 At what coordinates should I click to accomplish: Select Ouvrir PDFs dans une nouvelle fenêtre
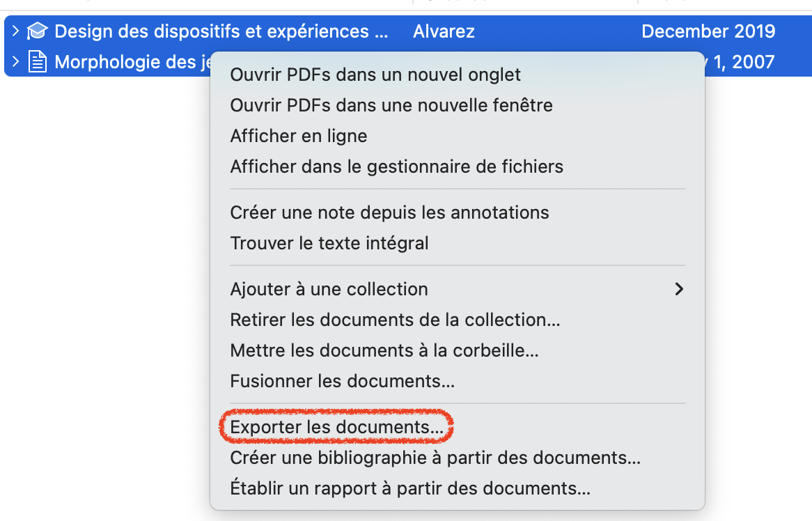pyautogui.click(x=391, y=105)
